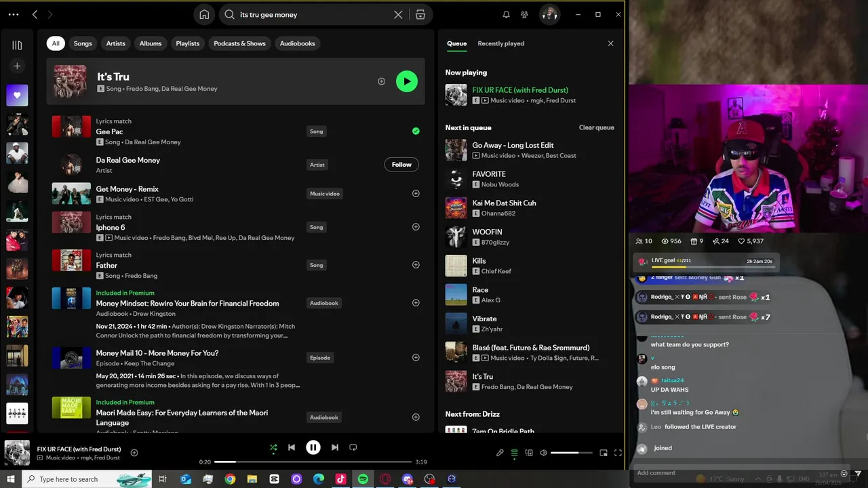This screenshot has width=868, height=488.
Task: Open the Spotify Home icon
Action: click(x=204, y=14)
